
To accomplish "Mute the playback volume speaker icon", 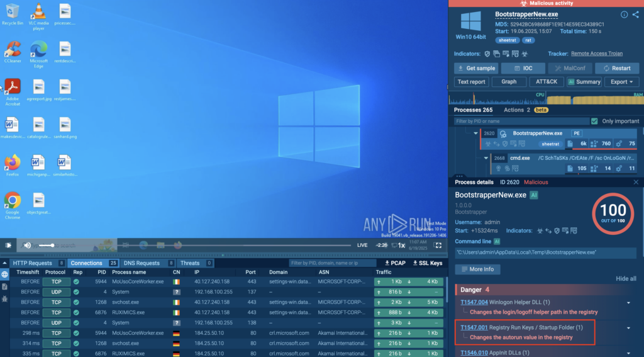I will pos(28,245).
